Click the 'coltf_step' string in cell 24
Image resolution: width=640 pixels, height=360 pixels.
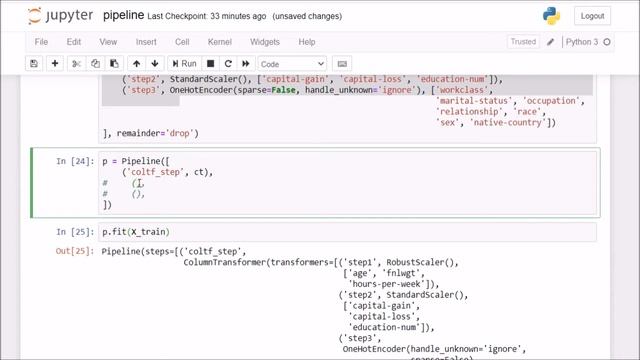pos(155,172)
